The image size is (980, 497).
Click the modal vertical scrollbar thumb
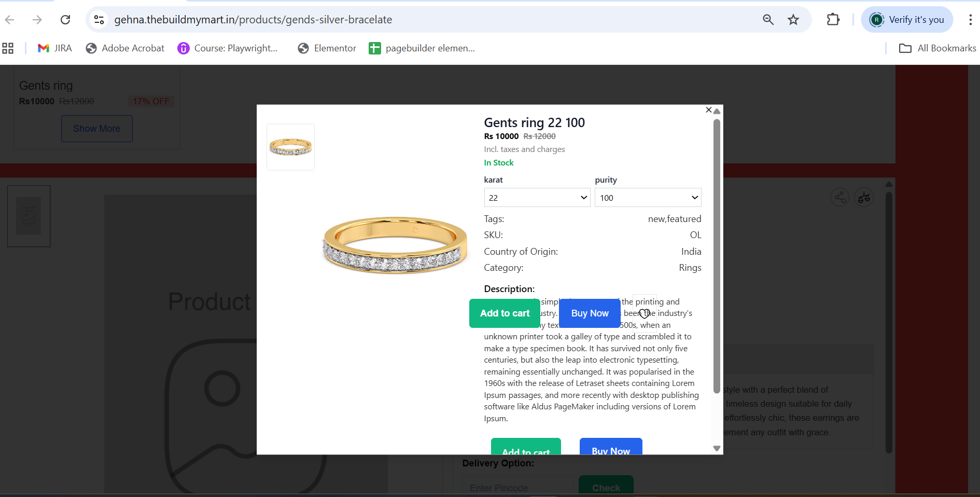[x=717, y=256]
